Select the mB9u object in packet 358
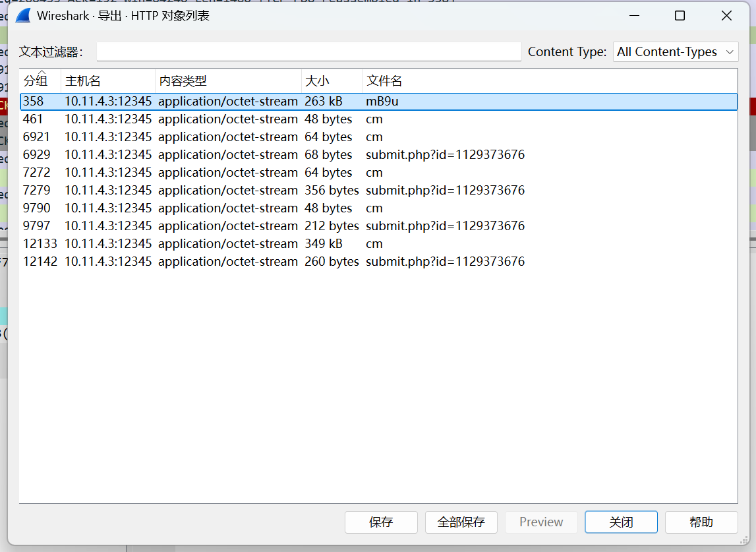The width and height of the screenshot is (756, 552). [x=382, y=102]
